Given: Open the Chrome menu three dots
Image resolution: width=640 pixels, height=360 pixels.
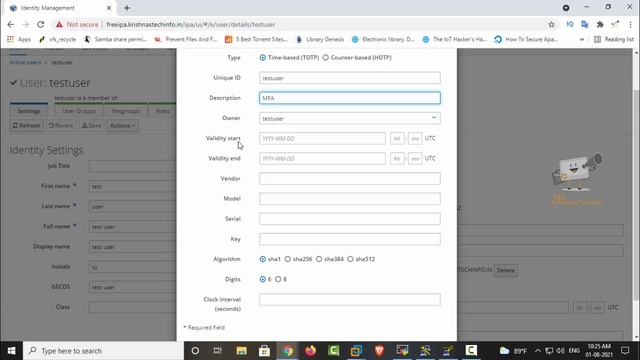Looking at the screenshot, I should 630,24.
